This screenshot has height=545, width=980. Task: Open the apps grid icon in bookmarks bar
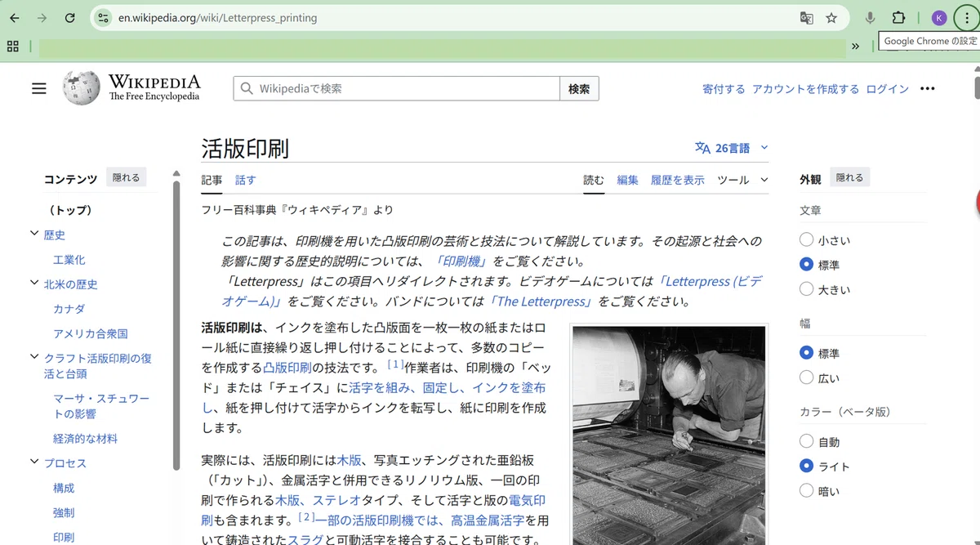12,47
